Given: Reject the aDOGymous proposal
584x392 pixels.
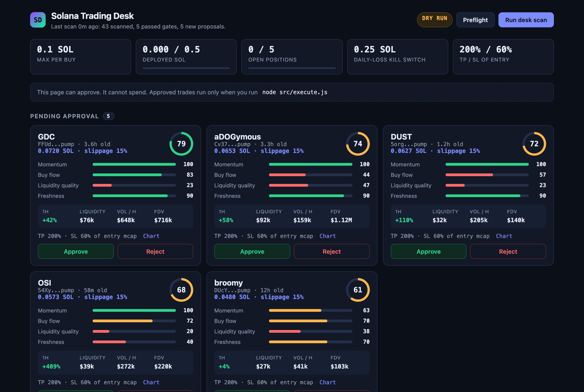Looking at the screenshot, I should point(331,251).
